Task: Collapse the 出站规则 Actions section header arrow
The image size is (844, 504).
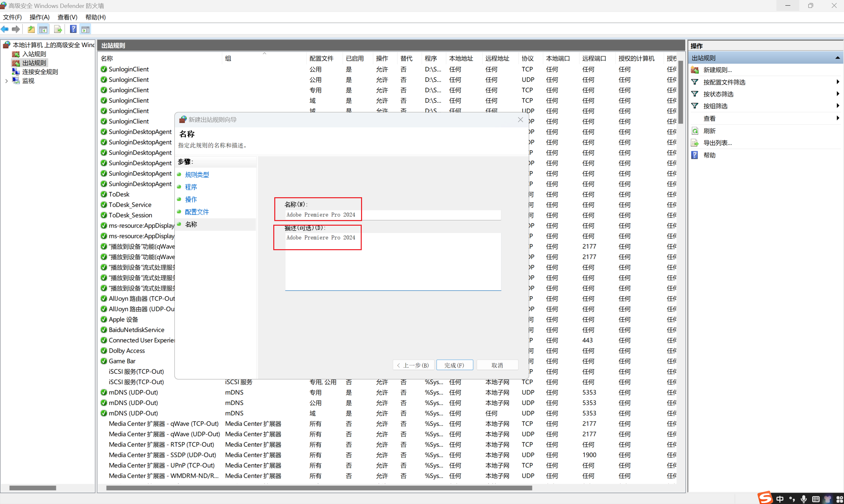Action: [x=838, y=58]
